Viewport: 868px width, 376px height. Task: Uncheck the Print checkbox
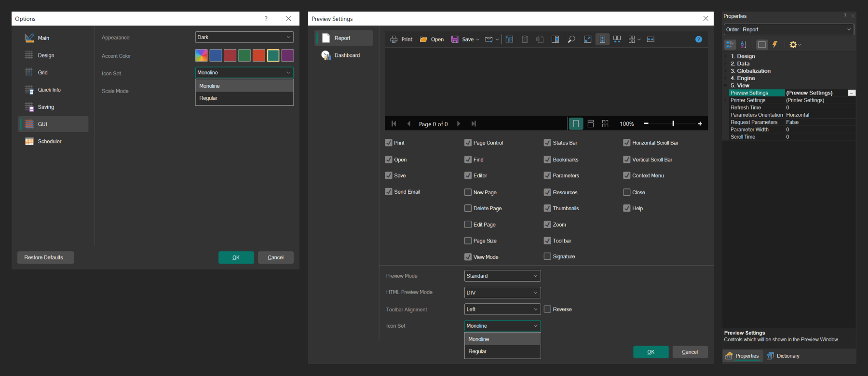coord(389,143)
